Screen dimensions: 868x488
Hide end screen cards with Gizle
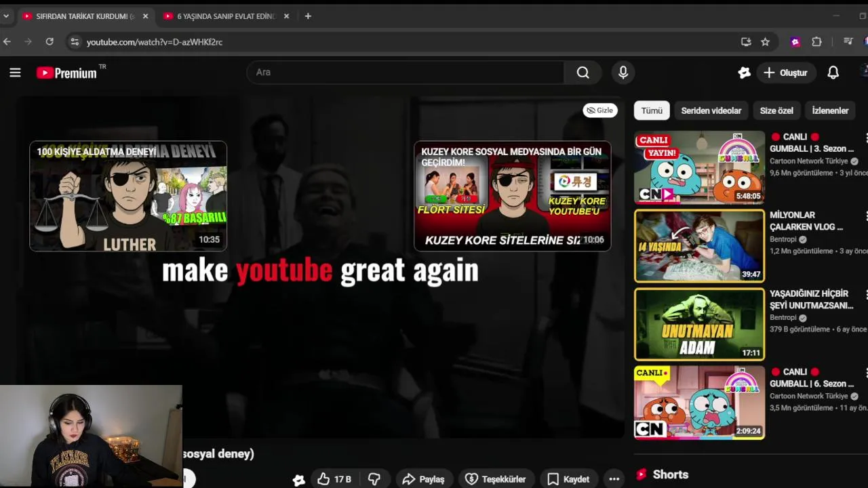pos(600,110)
